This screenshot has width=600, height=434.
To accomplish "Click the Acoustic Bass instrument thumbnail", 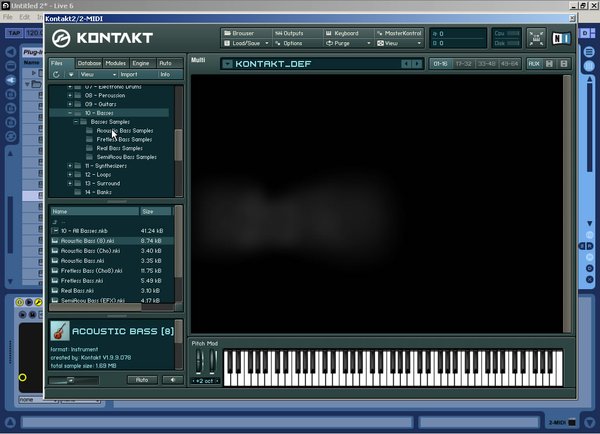I will pyautogui.click(x=60, y=331).
